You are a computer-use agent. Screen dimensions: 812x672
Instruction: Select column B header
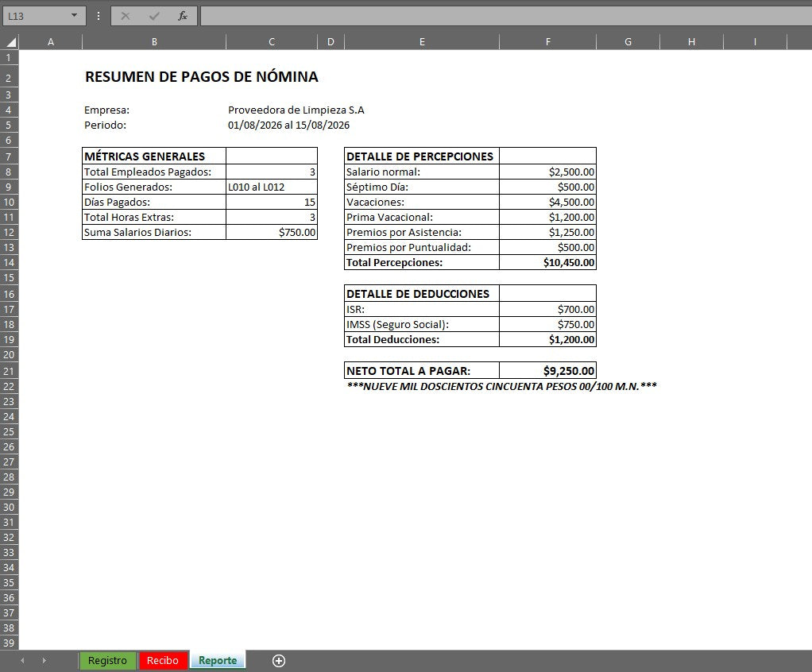pyautogui.click(x=154, y=42)
